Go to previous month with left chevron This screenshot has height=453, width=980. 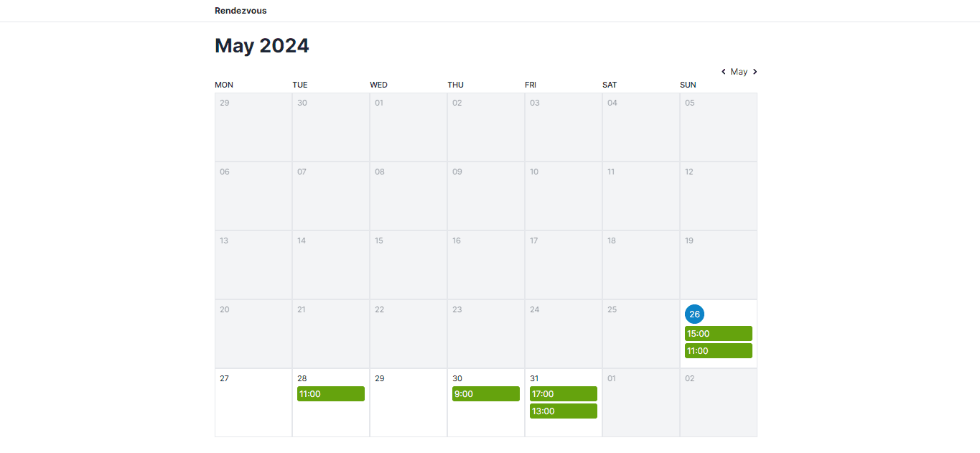pyautogui.click(x=723, y=72)
